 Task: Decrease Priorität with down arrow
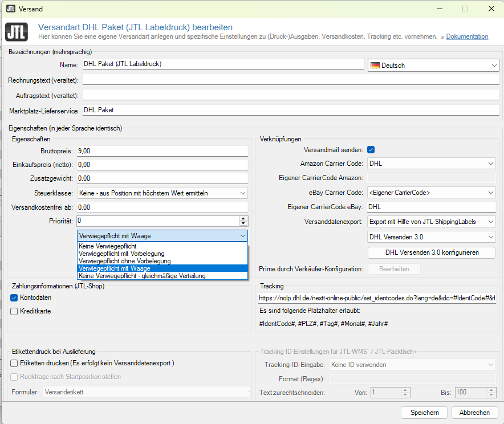click(243, 223)
